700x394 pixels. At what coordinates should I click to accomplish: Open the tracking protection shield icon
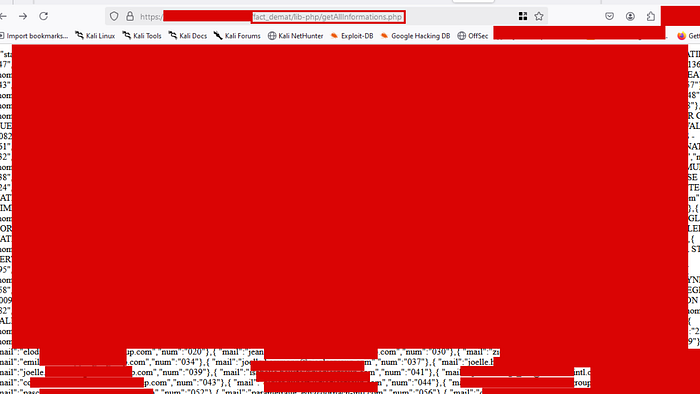pos(114,17)
